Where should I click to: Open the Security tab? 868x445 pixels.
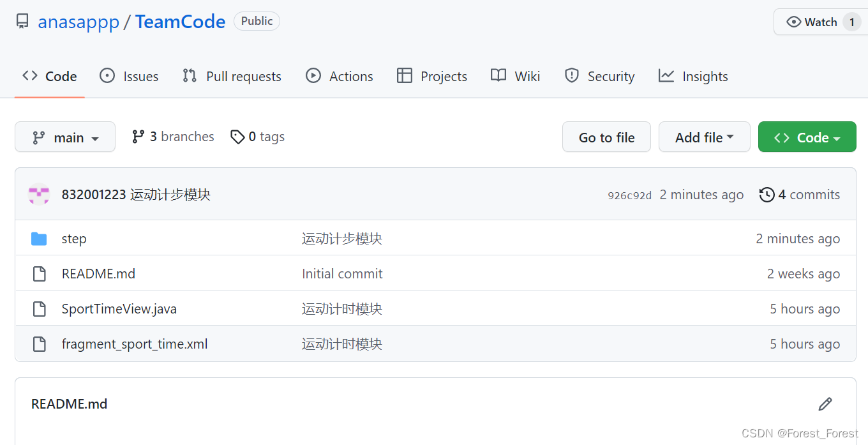(599, 76)
